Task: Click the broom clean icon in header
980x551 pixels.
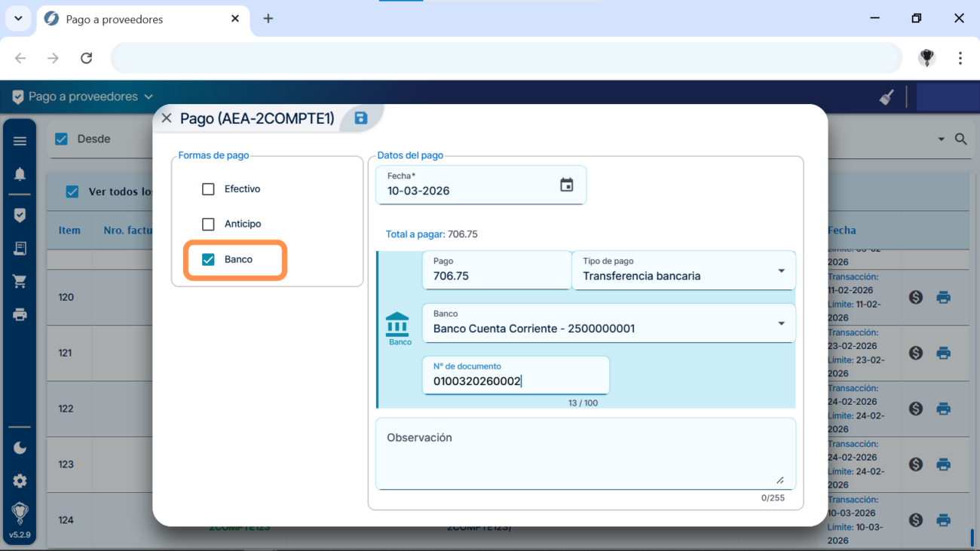Action: pyautogui.click(x=887, y=97)
